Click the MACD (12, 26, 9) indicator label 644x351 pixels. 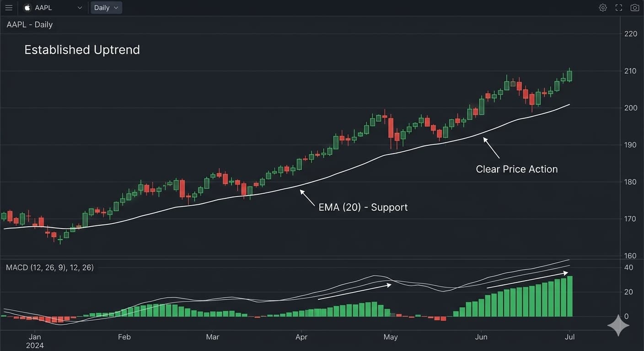(x=50, y=267)
